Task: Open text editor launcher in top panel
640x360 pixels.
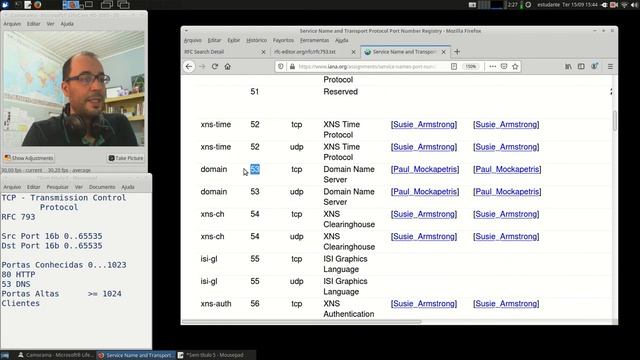Action: point(27,5)
